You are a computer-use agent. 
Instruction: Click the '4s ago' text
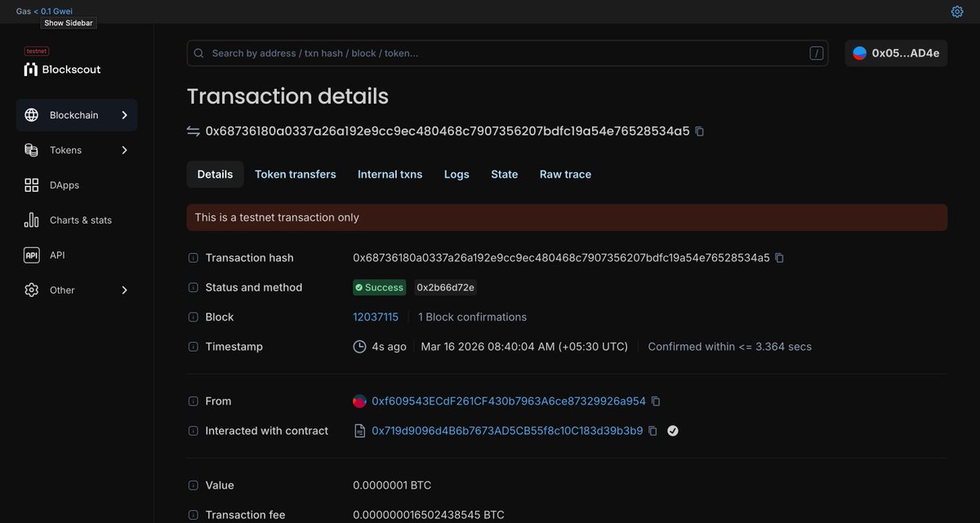[x=389, y=347]
